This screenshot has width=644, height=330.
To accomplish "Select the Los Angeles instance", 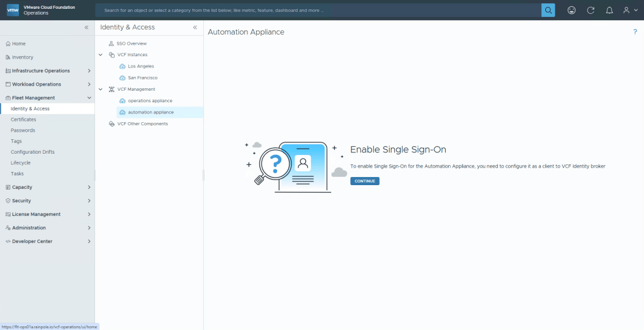I will coord(140,66).
